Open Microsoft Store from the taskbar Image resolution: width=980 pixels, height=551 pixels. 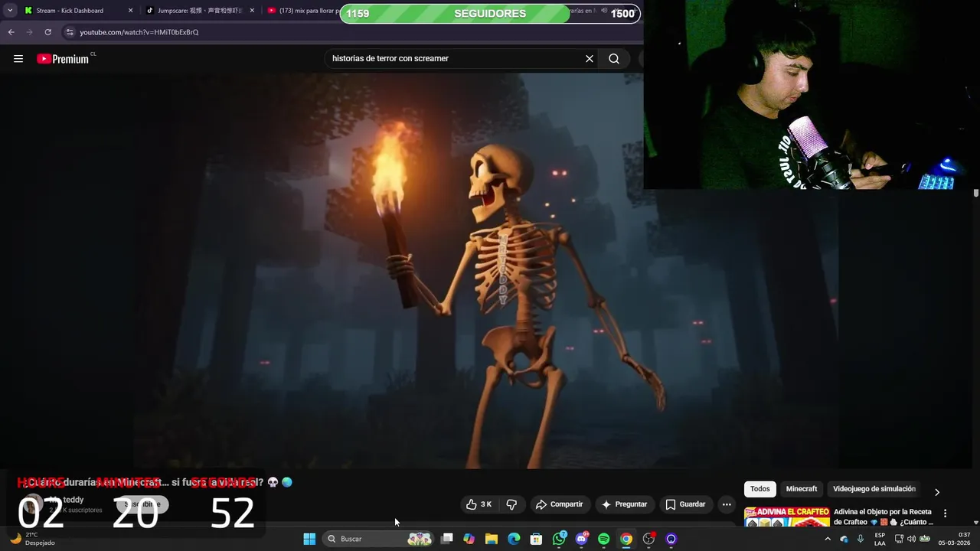click(537, 539)
